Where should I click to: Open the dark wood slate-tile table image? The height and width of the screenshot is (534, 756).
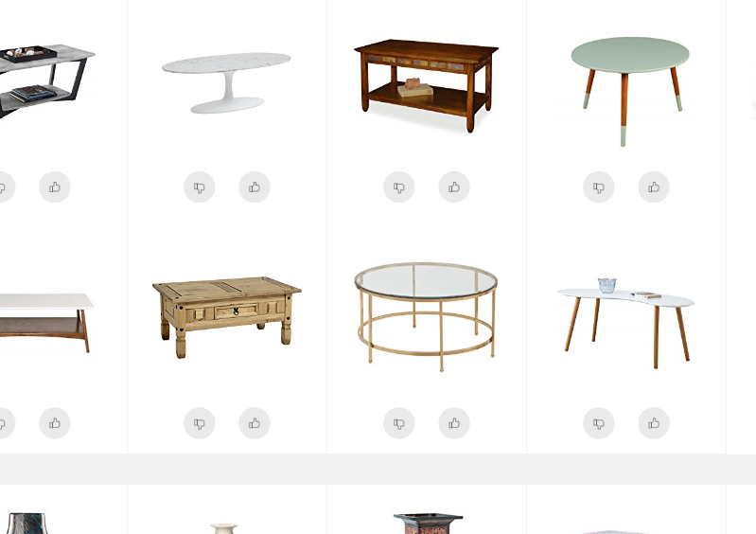(426, 86)
